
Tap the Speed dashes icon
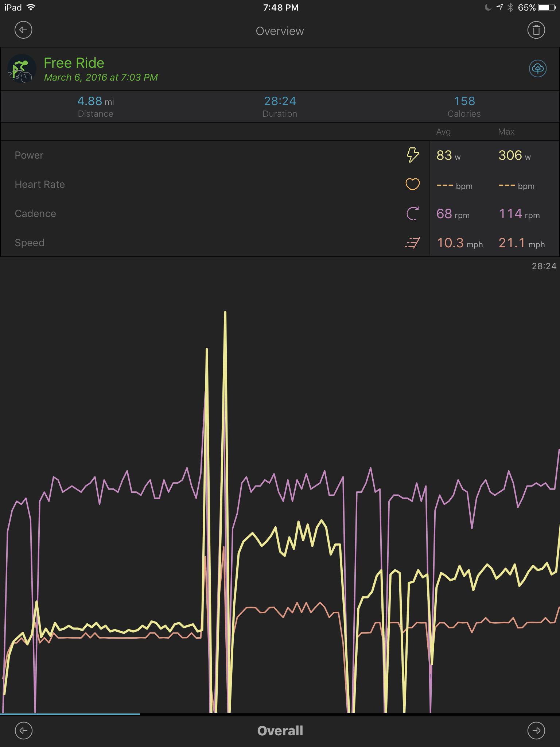pos(413,243)
